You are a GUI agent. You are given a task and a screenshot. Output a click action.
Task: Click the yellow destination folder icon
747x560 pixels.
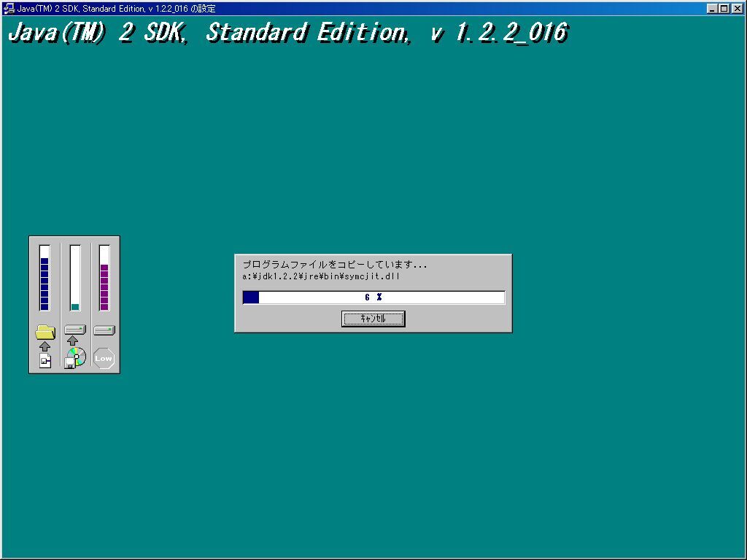click(45, 332)
